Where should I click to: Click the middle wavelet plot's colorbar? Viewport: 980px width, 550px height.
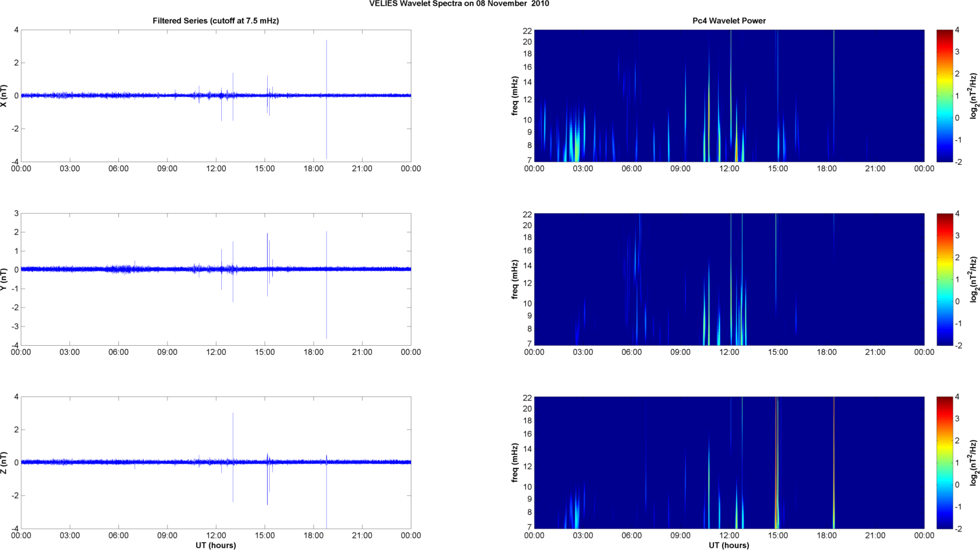[x=944, y=279]
